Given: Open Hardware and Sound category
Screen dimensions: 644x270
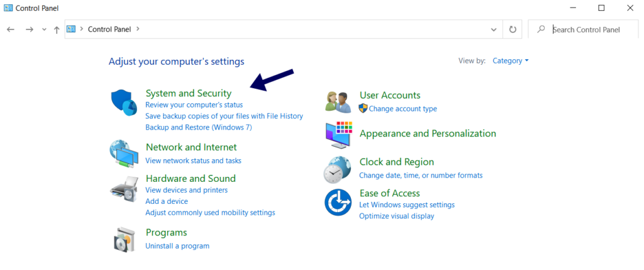Looking at the screenshot, I should (191, 178).
